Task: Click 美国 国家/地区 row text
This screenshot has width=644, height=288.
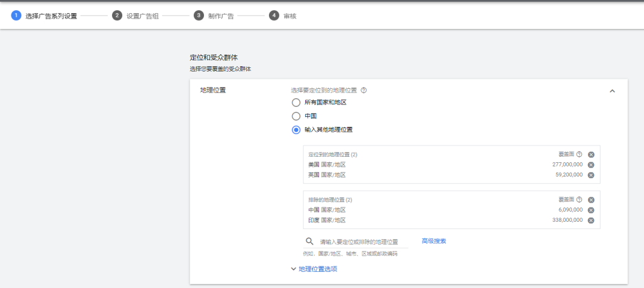Action: [327, 165]
